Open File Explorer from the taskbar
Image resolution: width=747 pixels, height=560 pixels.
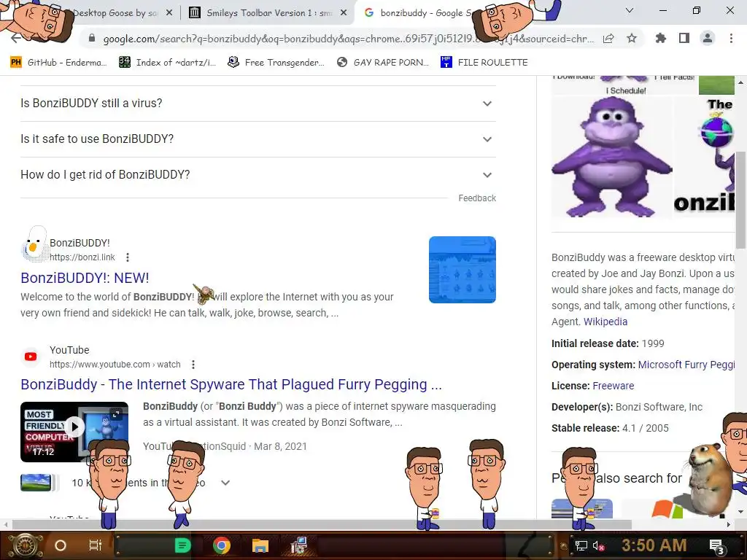(x=260, y=545)
